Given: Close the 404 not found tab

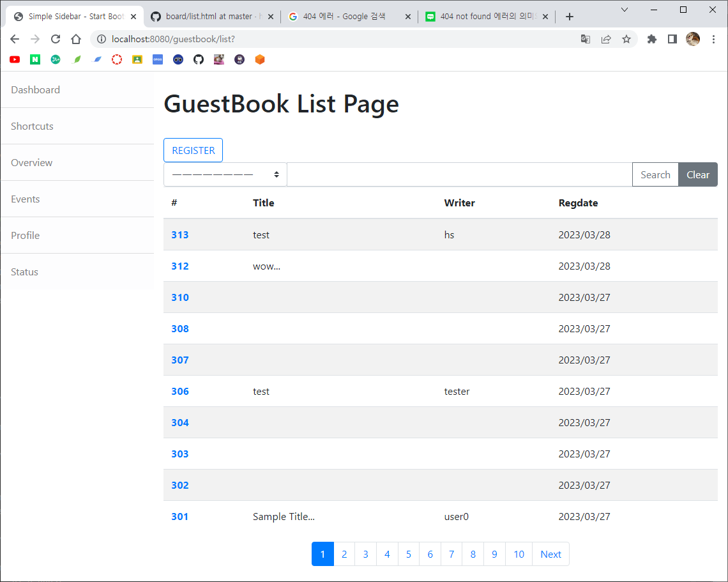Looking at the screenshot, I should pos(545,17).
